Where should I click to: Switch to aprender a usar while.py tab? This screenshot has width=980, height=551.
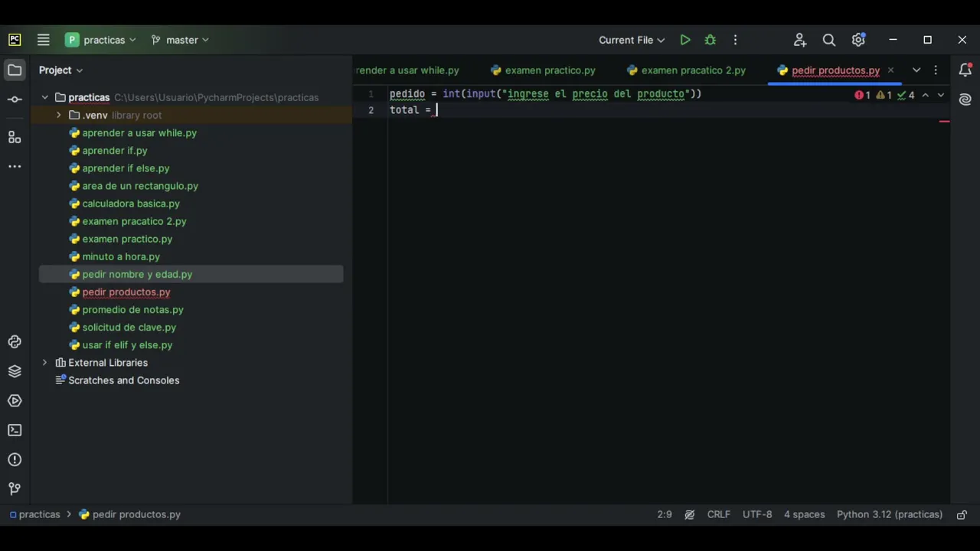click(407, 70)
